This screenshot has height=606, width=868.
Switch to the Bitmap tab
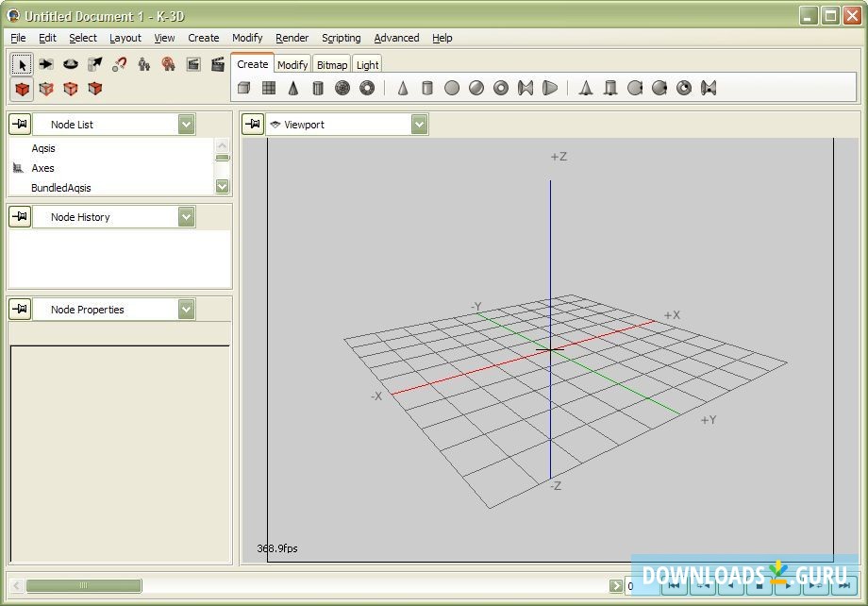tap(331, 65)
